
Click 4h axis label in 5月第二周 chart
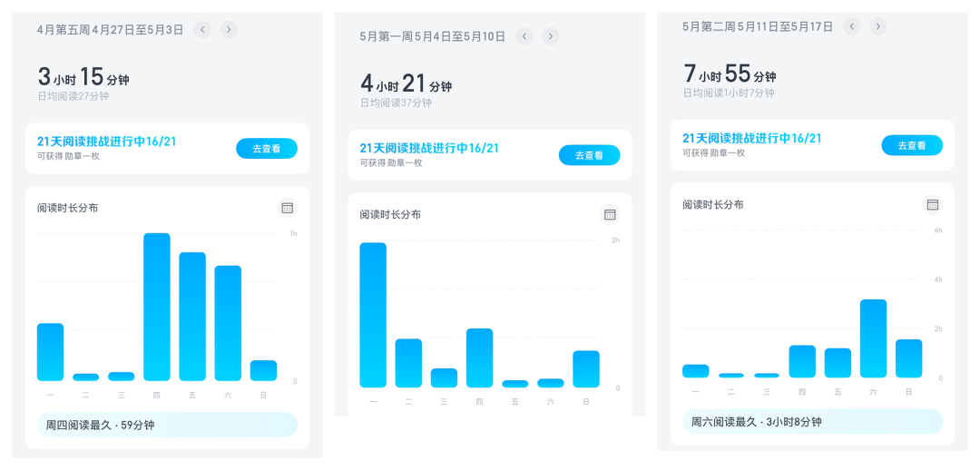938,280
